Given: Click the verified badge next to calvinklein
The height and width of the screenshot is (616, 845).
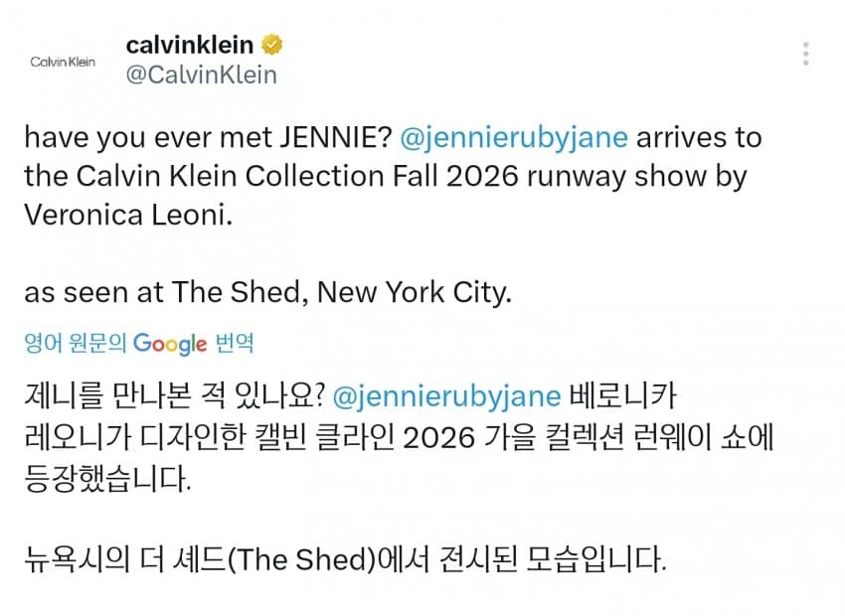Looking at the screenshot, I should (269, 44).
